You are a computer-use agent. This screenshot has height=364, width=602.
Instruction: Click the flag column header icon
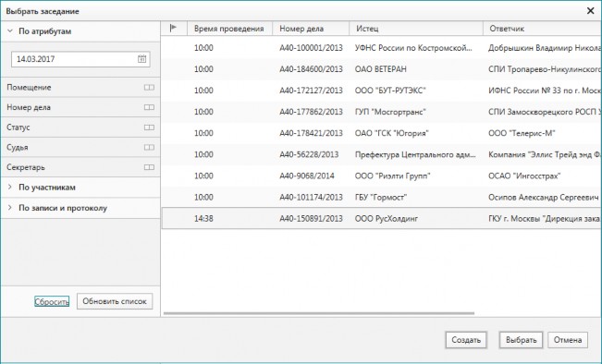[x=173, y=28]
